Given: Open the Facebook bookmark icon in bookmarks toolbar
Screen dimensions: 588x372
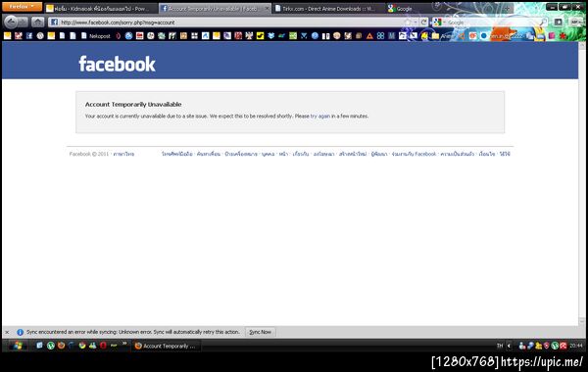Looking at the screenshot, I should [x=29, y=36].
